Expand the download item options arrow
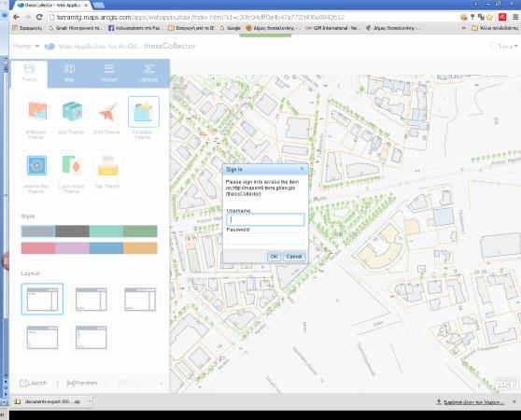This screenshot has width=521, height=420. click(91, 401)
